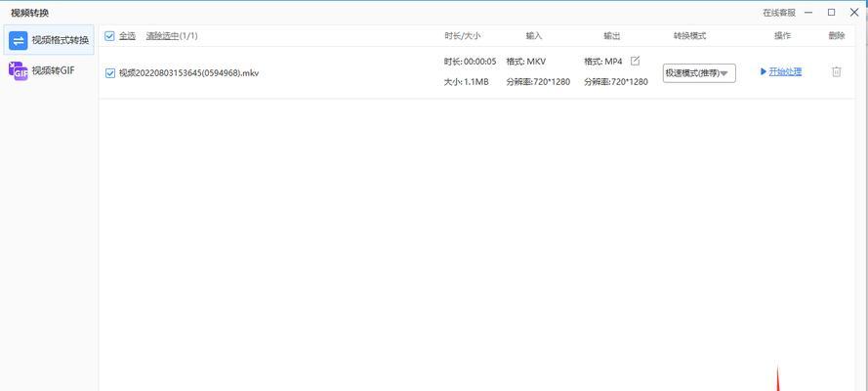The height and width of the screenshot is (391, 868).
Task: Maximize the 视频转换 window
Action: tap(832, 12)
